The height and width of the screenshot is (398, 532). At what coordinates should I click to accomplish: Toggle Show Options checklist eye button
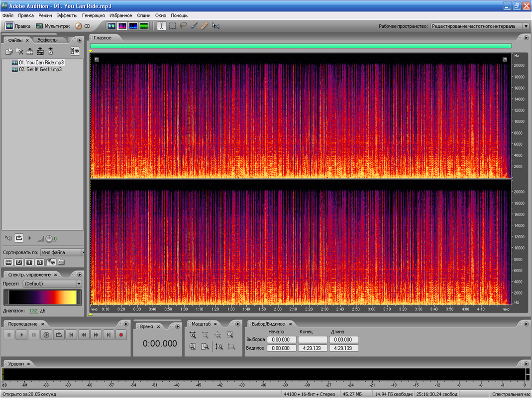coord(75,51)
